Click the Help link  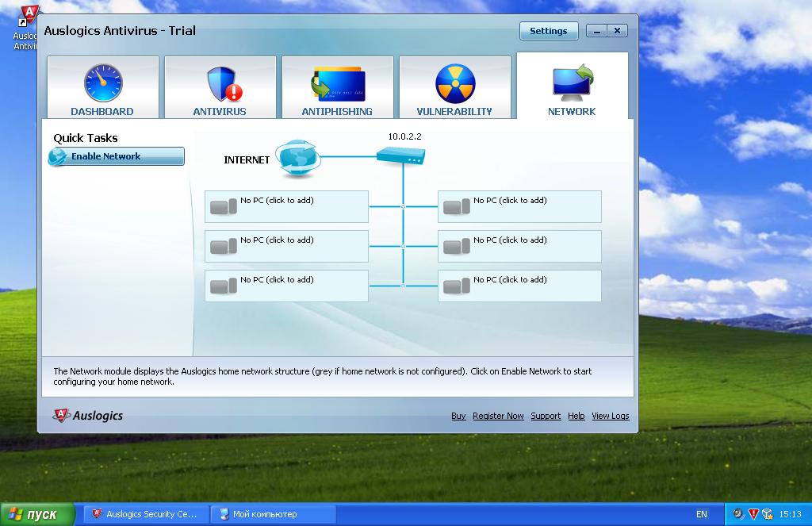coord(576,417)
